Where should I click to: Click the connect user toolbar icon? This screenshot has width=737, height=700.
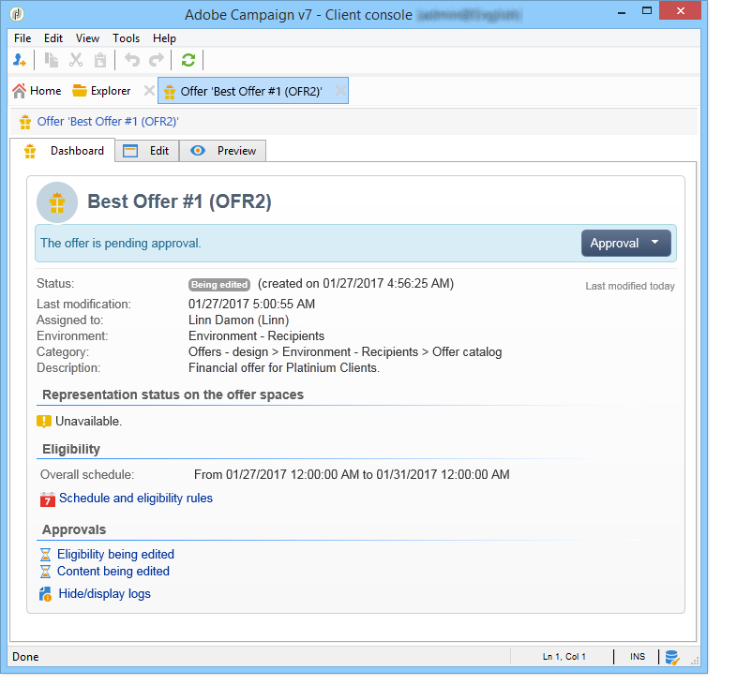tap(20, 60)
